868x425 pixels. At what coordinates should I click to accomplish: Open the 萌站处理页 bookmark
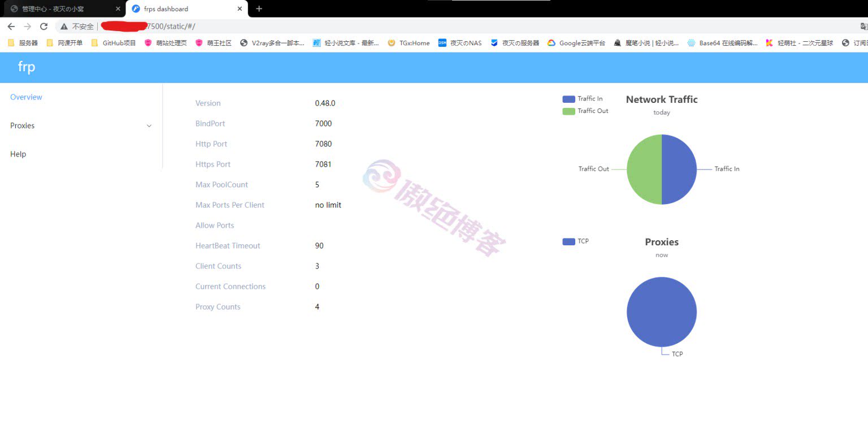click(x=166, y=43)
